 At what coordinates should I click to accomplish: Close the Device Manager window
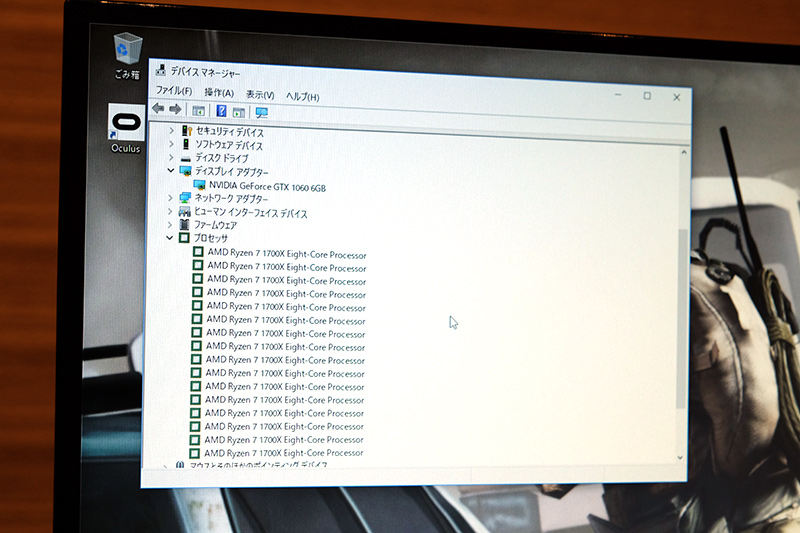677,97
